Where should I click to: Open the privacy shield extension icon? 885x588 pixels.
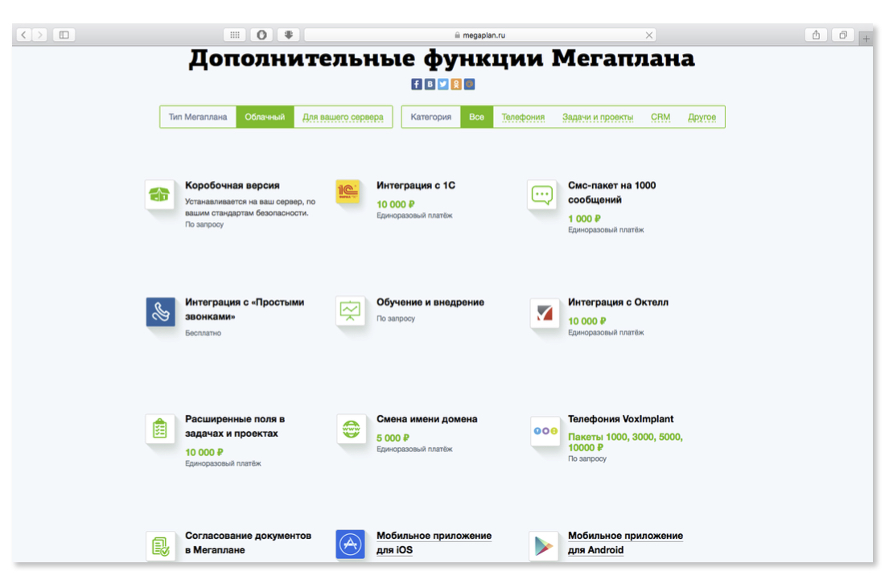tap(262, 35)
